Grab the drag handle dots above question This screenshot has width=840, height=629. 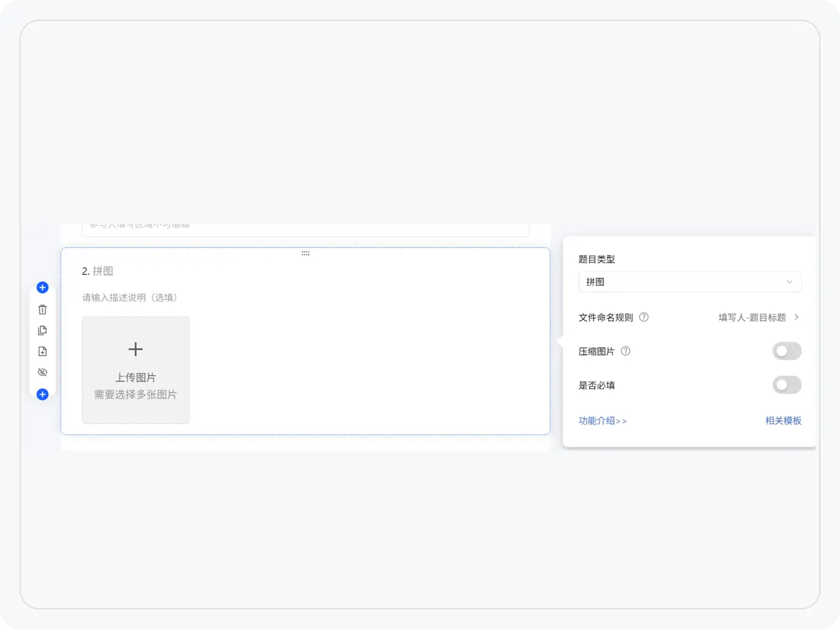pos(306,253)
